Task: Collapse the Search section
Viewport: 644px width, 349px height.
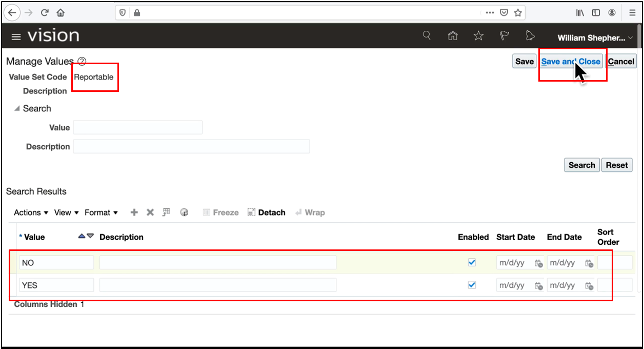Action: pos(17,108)
